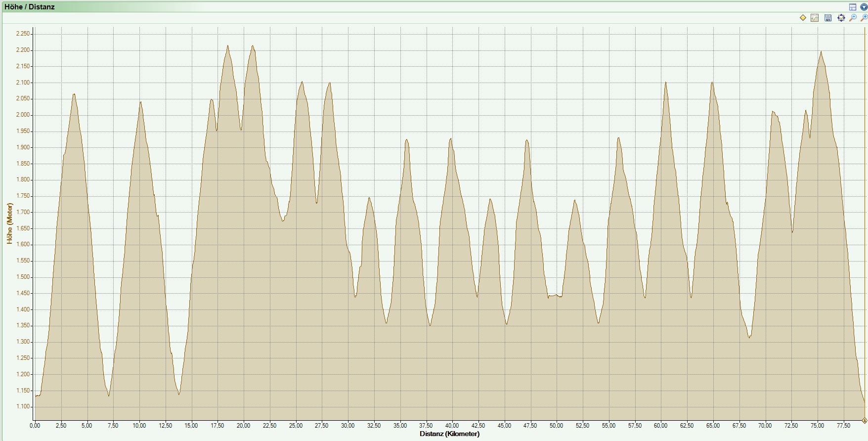Select marker 1 at the end of the distance axis

(x=865, y=421)
